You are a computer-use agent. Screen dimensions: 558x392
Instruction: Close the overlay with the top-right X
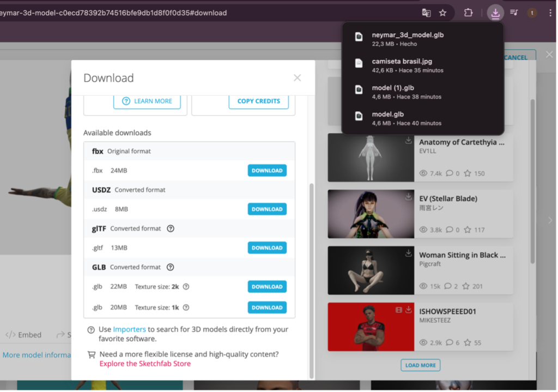click(550, 55)
